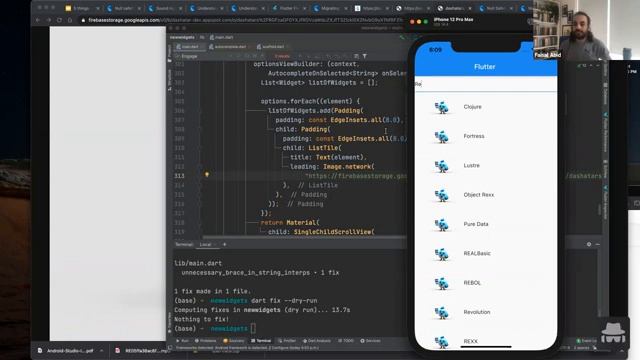Add a new terminal session with plus
Image resolution: width=640 pixels, height=360 pixels.
(x=224, y=244)
